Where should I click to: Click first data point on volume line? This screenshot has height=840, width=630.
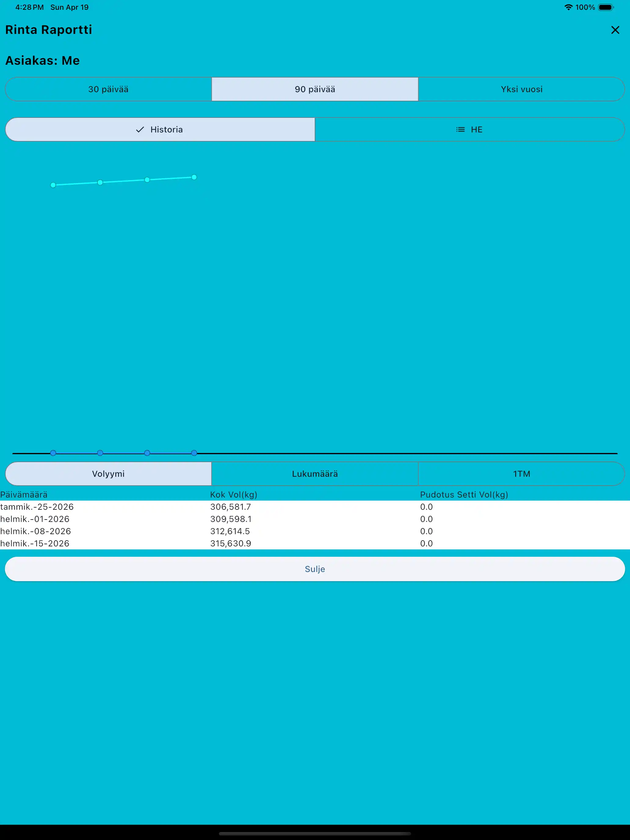coord(53,185)
